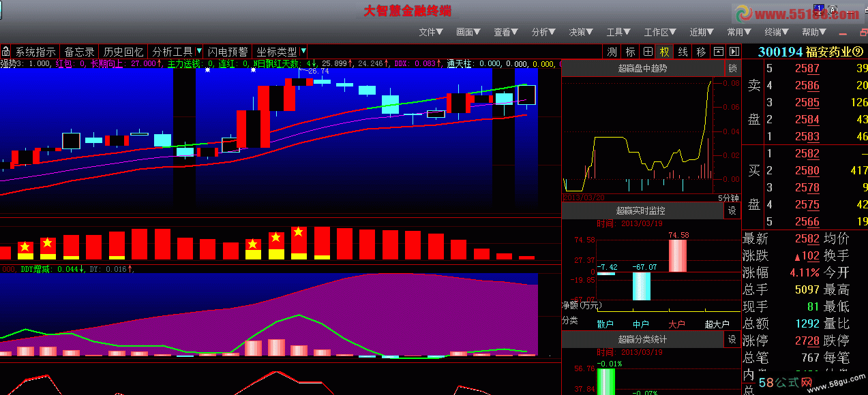The width and height of the screenshot is (868, 395).
Task: Click the lock icon beside 系统指示
Action: click(5, 52)
